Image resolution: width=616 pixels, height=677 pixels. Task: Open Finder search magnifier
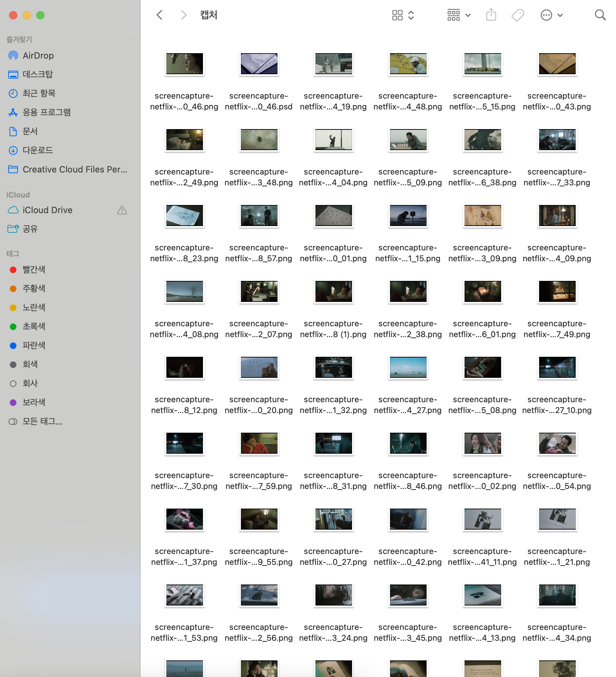pos(600,15)
